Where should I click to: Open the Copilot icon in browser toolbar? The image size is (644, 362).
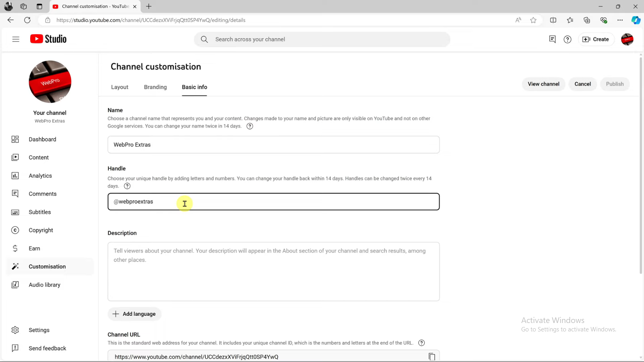(x=636, y=20)
